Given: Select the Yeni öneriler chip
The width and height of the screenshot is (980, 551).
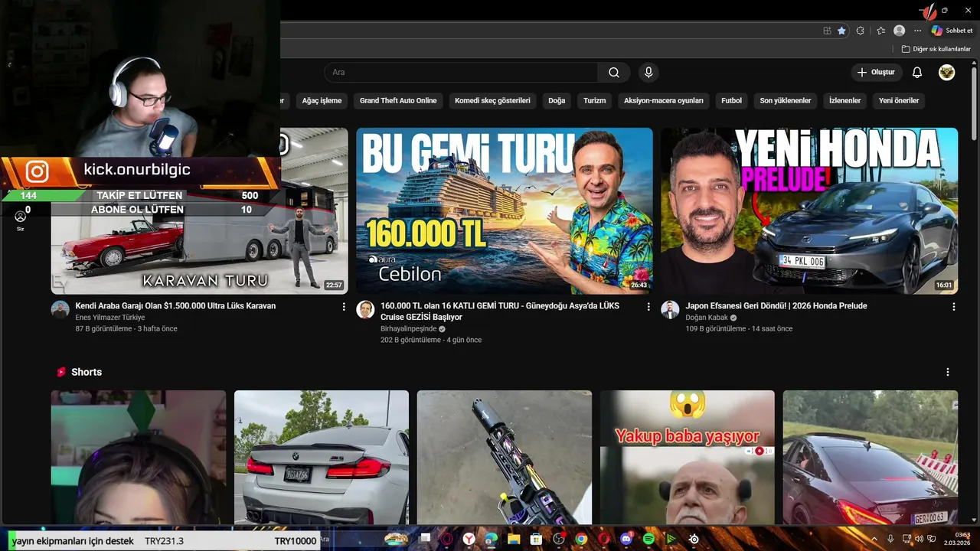Looking at the screenshot, I should click(899, 100).
